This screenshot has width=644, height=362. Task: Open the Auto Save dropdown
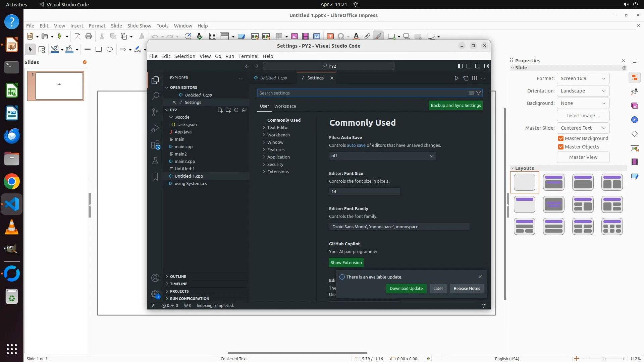pyautogui.click(x=382, y=156)
